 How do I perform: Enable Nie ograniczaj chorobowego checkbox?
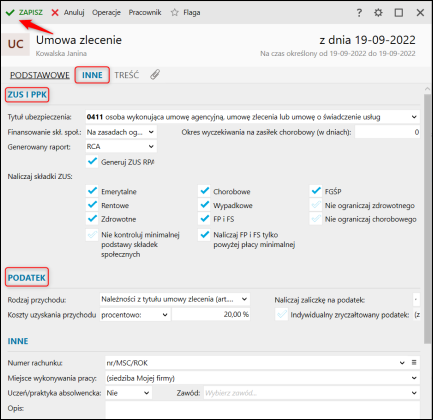pyautogui.click(x=316, y=219)
